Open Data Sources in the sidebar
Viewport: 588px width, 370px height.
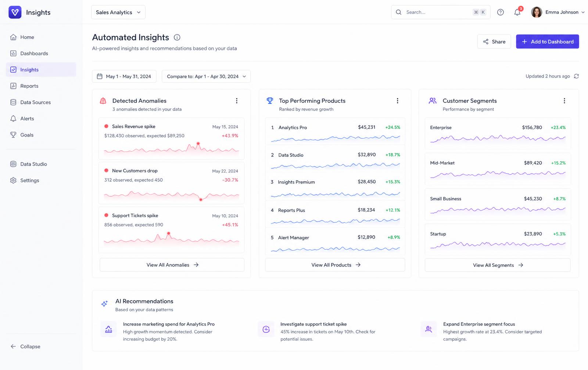41,102
